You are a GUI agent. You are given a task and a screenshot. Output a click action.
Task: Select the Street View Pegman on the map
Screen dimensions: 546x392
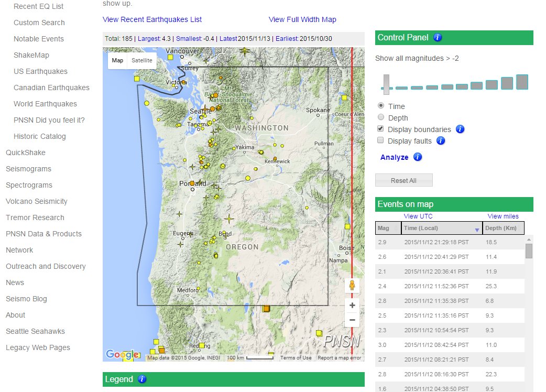(x=352, y=285)
